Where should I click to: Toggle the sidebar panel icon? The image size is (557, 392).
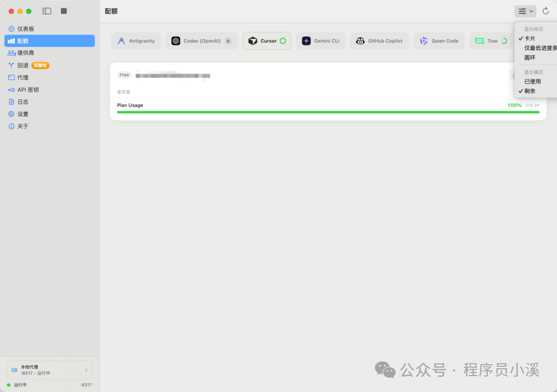[47, 11]
